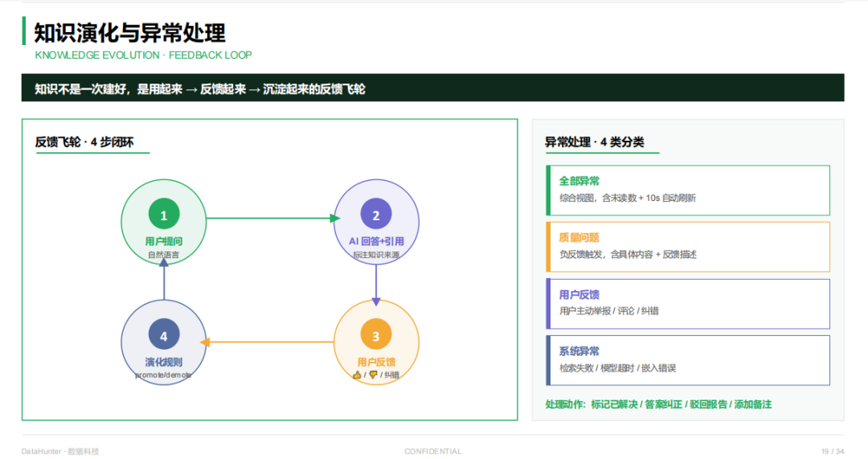Click the purple number 2 circle
The height and width of the screenshot is (459, 868).
pyautogui.click(x=376, y=214)
